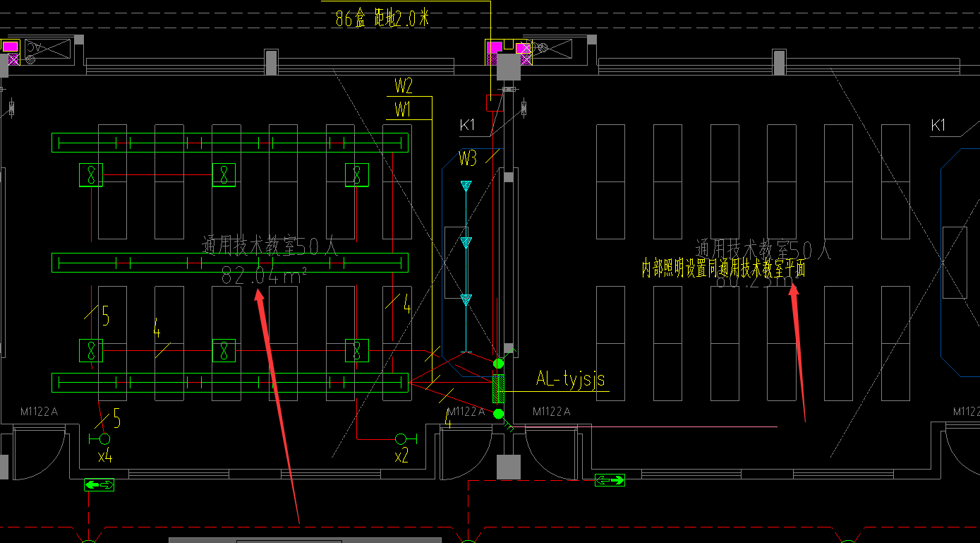The height and width of the screenshot is (543, 980).
Task: Pick the middle cyan triangle symbol
Action: pos(466,243)
